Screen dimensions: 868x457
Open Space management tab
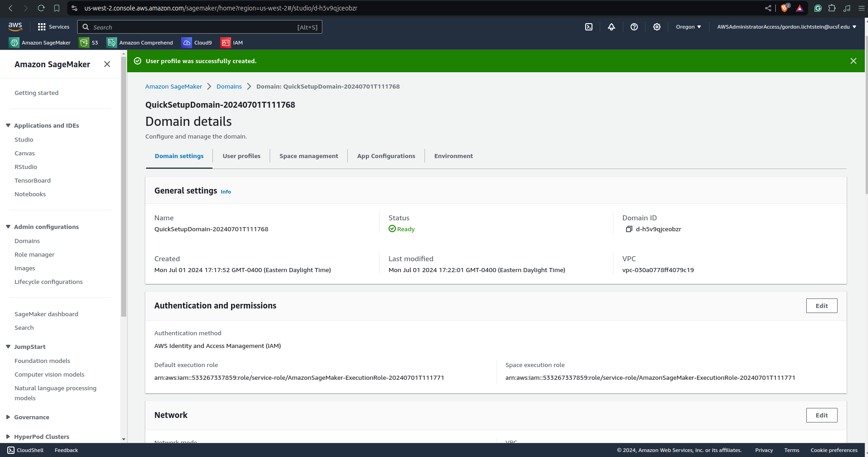pyautogui.click(x=309, y=156)
